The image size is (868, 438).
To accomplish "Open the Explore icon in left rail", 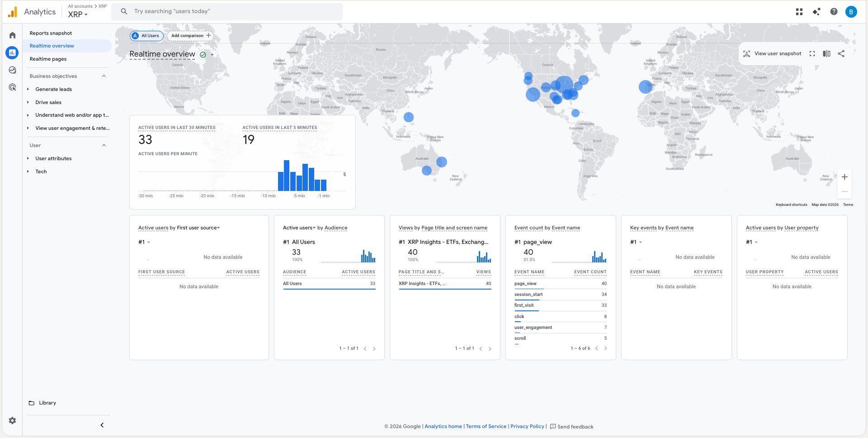I will click(x=12, y=70).
